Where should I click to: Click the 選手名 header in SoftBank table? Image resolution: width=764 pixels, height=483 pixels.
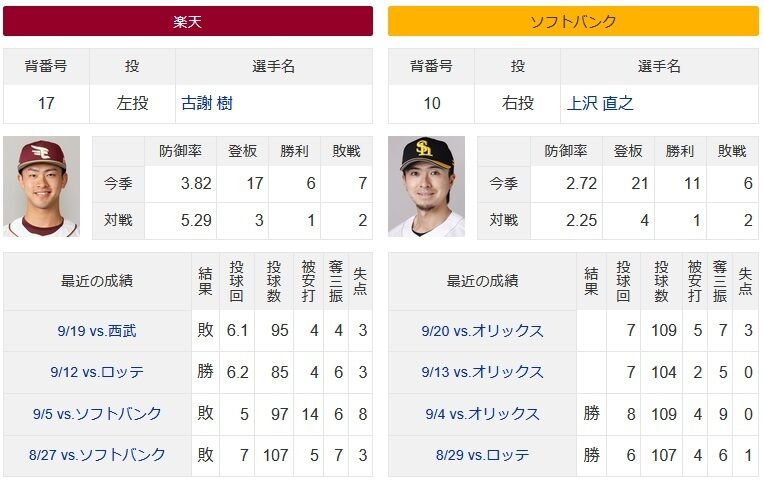tap(659, 66)
